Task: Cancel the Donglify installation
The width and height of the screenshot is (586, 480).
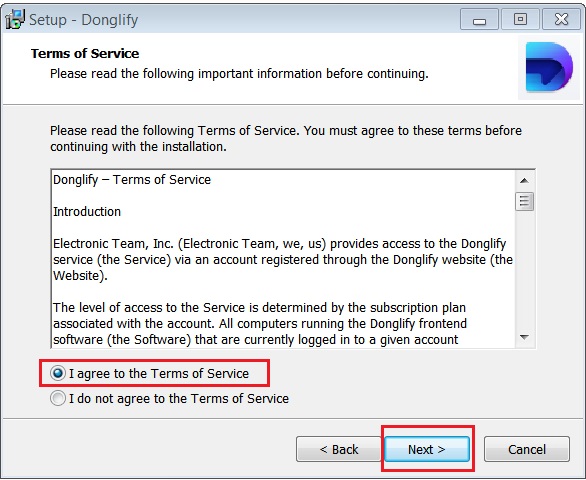Action: [x=527, y=449]
